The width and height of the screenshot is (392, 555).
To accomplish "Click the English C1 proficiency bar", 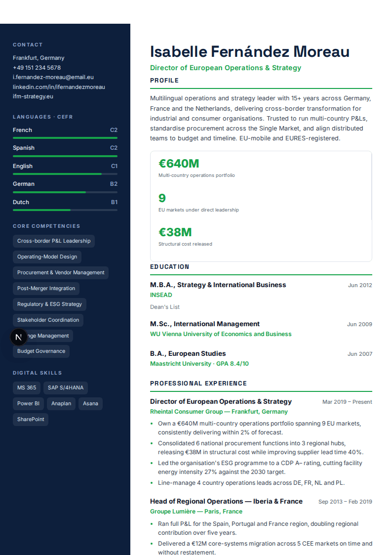I will [65, 174].
